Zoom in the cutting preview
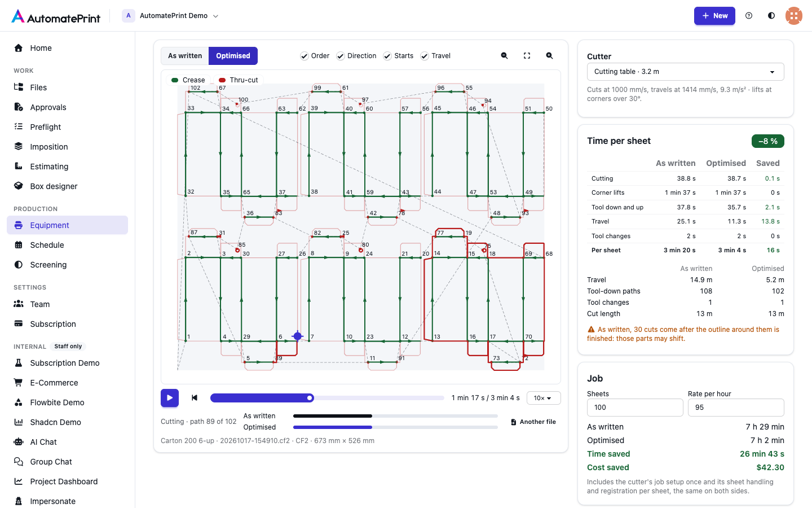The image size is (812, 508). point(549,56)
